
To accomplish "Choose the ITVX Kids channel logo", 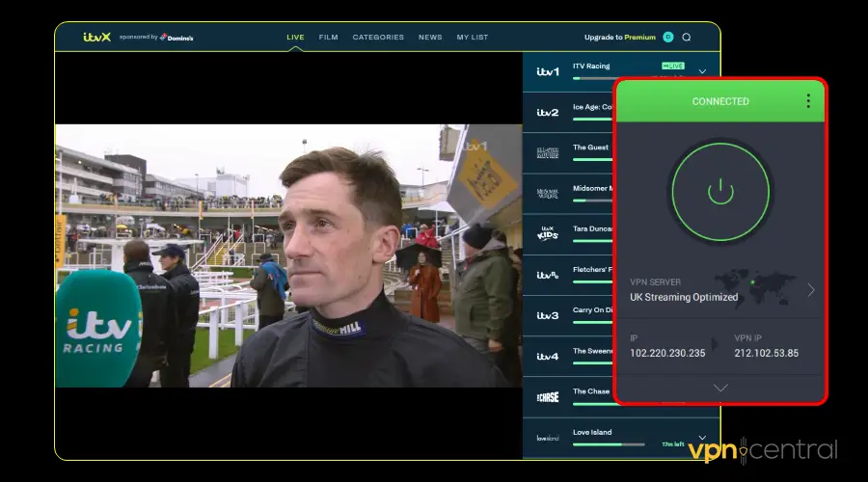I will (548, 234).
